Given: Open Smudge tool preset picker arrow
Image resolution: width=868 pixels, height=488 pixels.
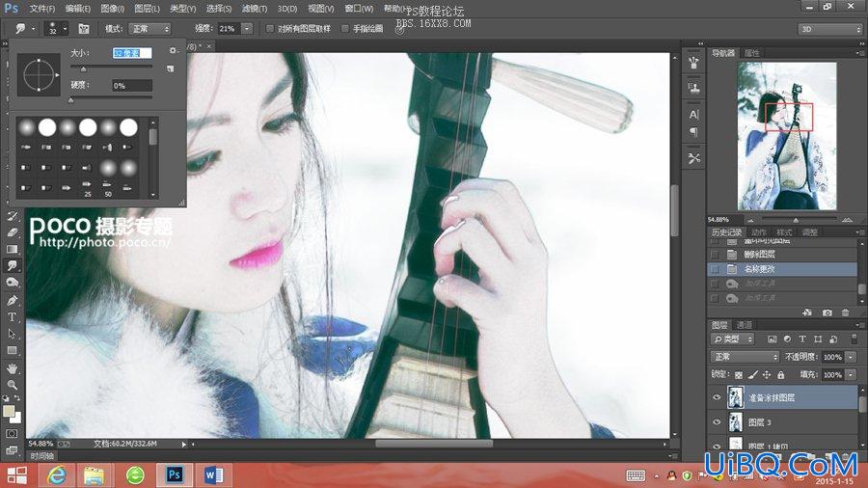Looking at the screenshot, I should click(x=33, y=28).
